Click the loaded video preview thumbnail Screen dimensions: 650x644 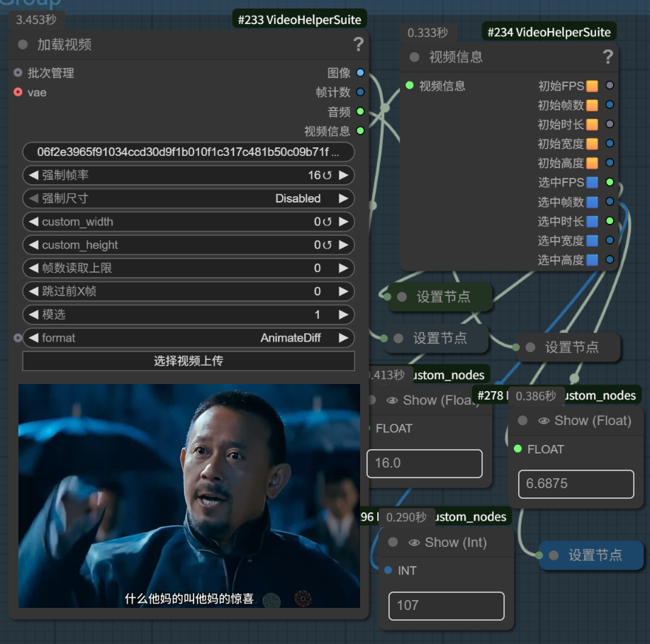tap(189, 496)
